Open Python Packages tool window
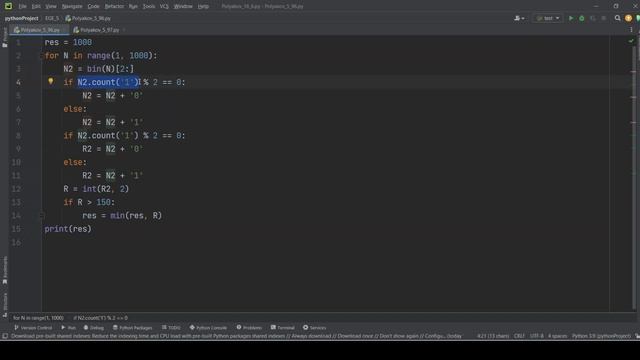The width and height of the screenshot is (640, 360). 133,327
